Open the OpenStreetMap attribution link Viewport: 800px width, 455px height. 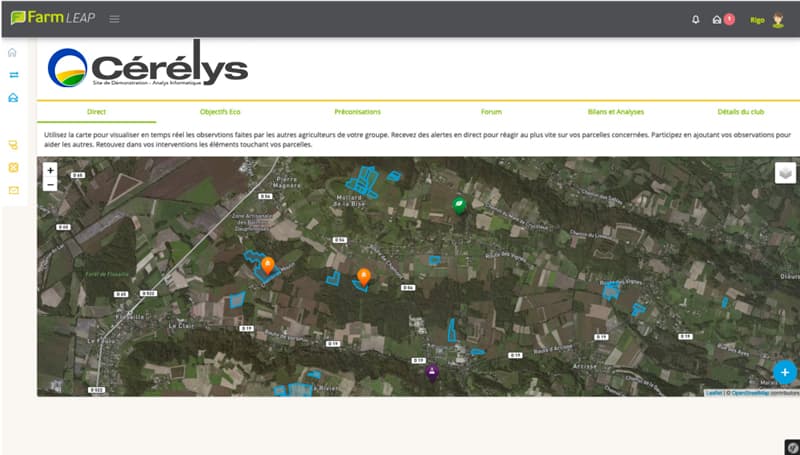748,393
